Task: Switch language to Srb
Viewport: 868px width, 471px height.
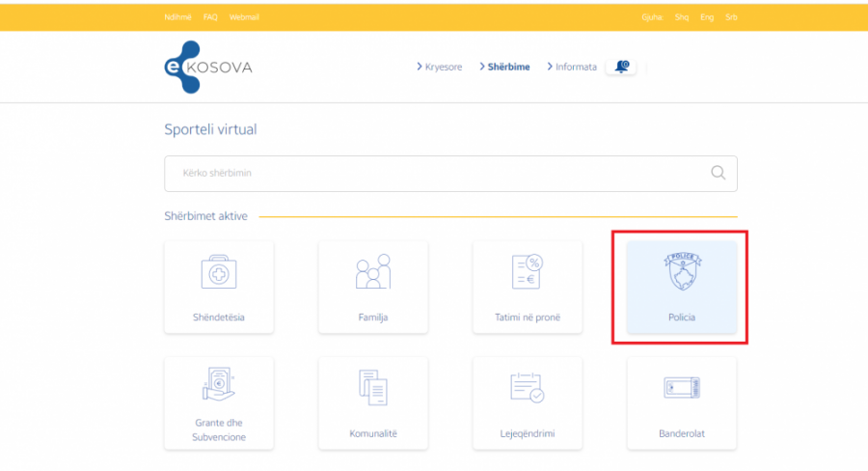Action: point(731,17)
